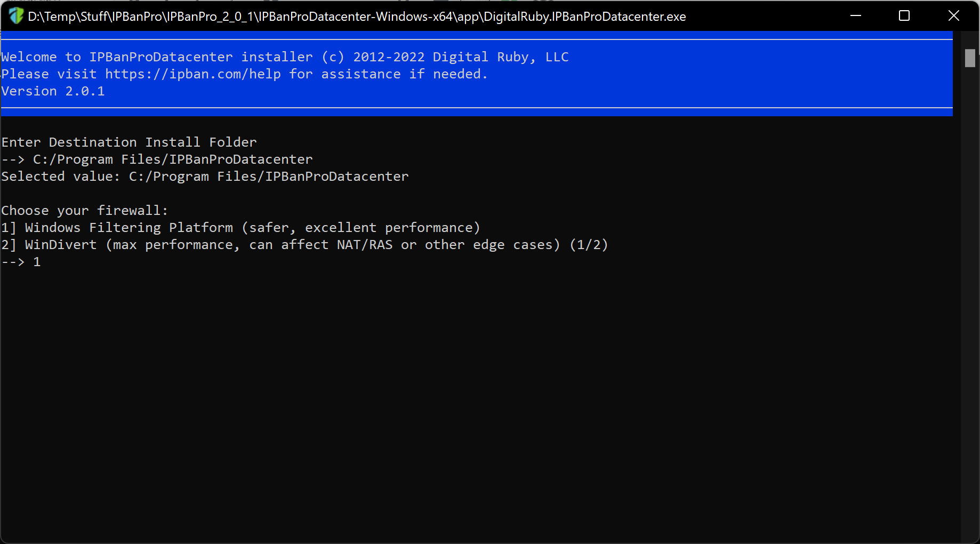Viewport: 980px width, 544px height.
Task: Maximize the installer console window
Action: (x=904, y=16)
